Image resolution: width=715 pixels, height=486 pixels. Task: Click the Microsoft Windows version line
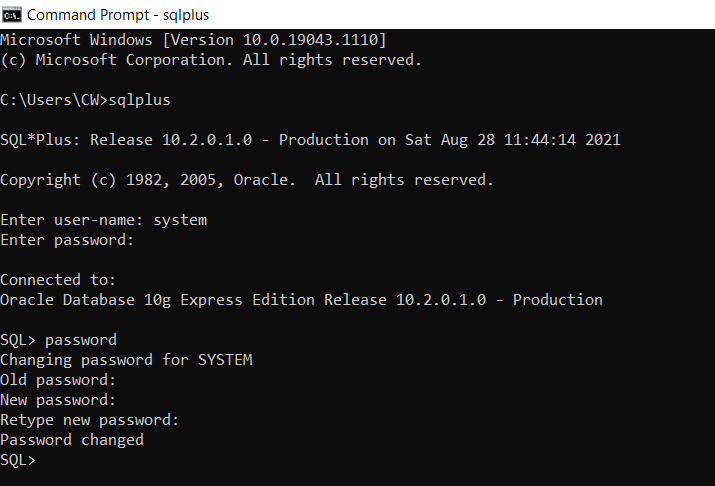point(193,40)
